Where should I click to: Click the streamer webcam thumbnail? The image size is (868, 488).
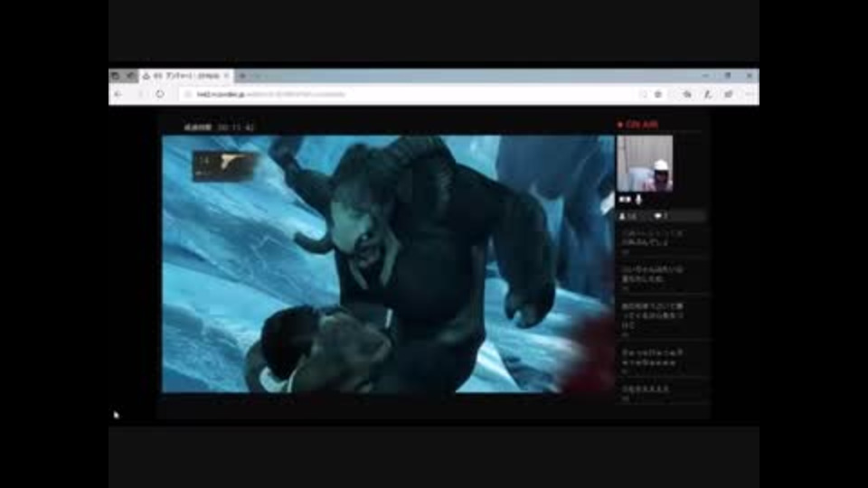click(645, 164)
